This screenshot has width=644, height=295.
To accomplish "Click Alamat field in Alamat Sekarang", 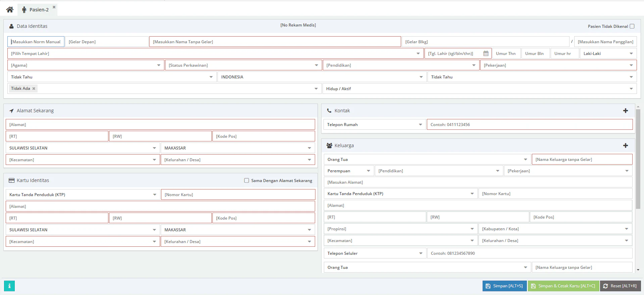I will [160, 125].
